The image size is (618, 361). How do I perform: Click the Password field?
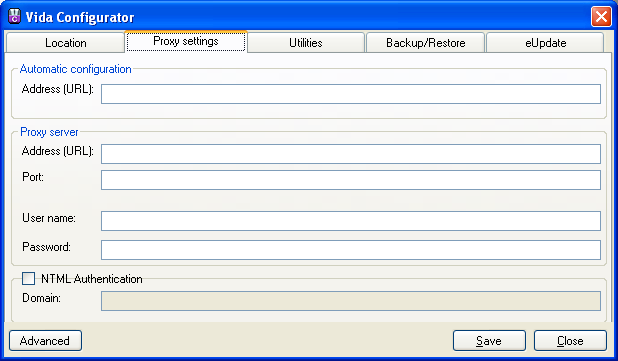click(x=351, y=250)
